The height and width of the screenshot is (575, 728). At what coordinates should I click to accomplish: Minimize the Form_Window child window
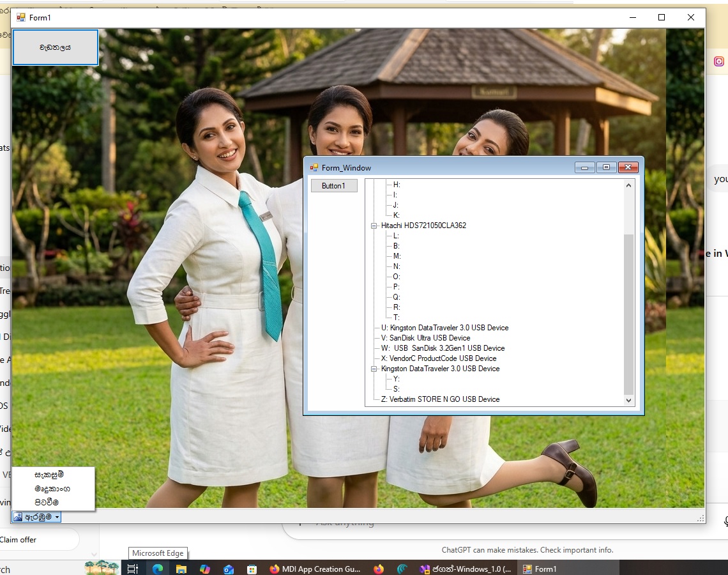584,167
